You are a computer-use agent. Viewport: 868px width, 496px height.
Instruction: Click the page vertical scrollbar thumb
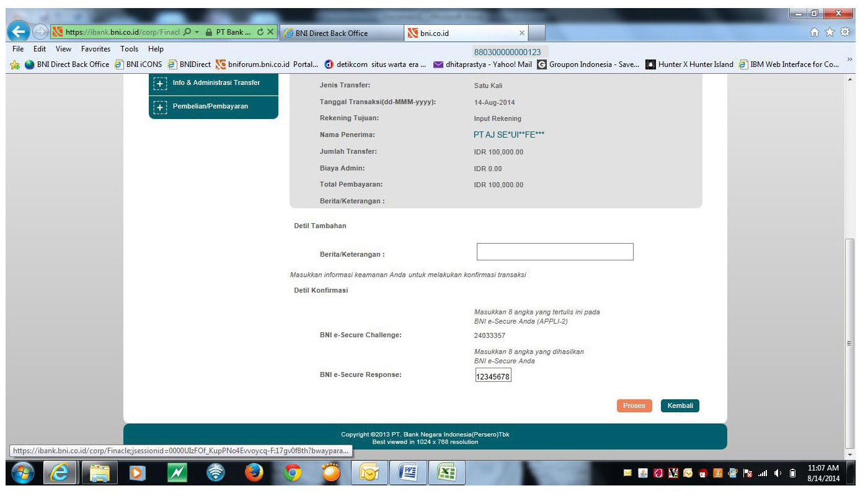click(849, 343)
